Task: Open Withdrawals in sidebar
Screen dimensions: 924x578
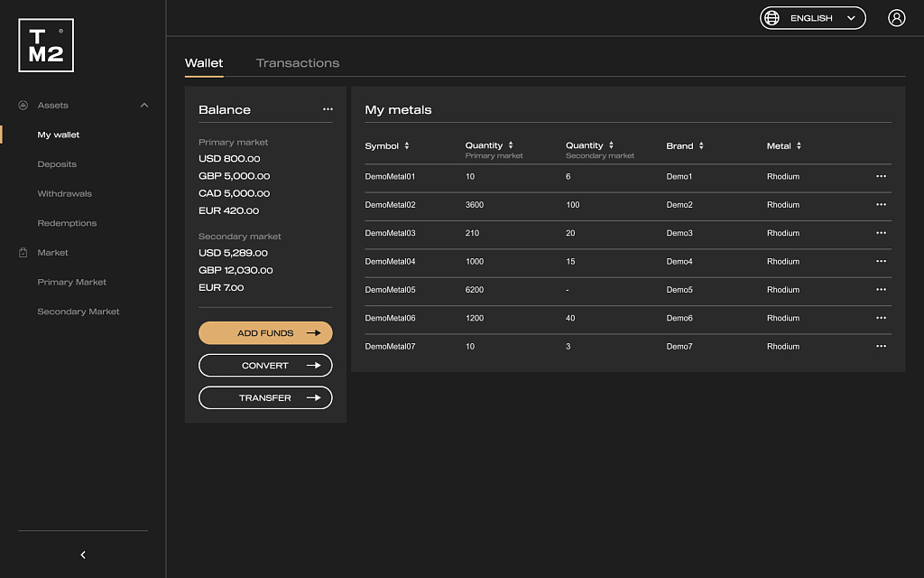Action: (65, 193)
